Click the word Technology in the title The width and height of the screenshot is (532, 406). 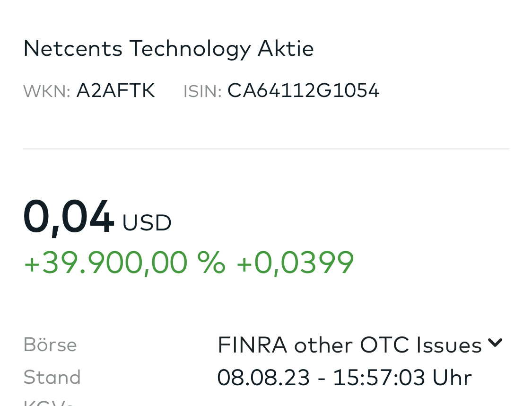click(190, 48)
